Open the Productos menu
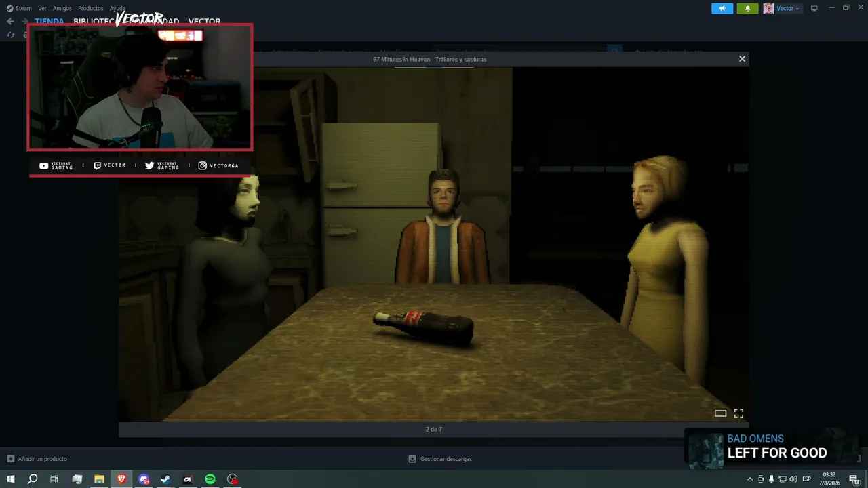This screenshot has height=488, width=868. coord(91,9)
